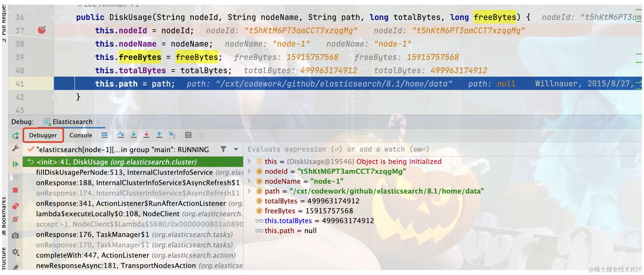Viewport: 644px width, 275px height.
Task: Expand the 'this' DiskUsage variable
Action: 249,161
